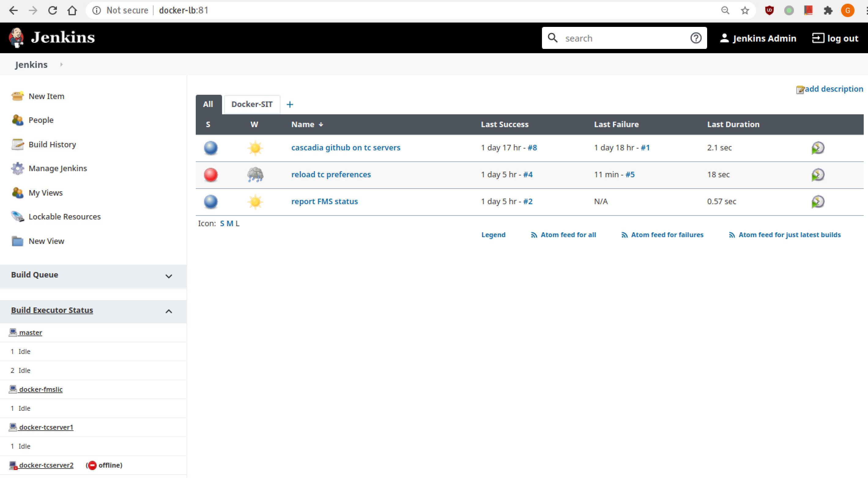Click log out link
This screenshot has height=478, width=868.
[835, 39]
